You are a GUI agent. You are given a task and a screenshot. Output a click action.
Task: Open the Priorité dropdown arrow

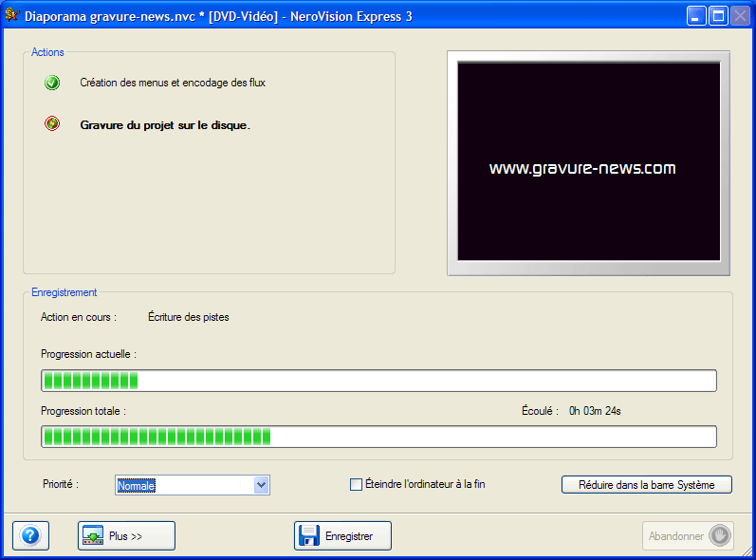click(261, 485)
